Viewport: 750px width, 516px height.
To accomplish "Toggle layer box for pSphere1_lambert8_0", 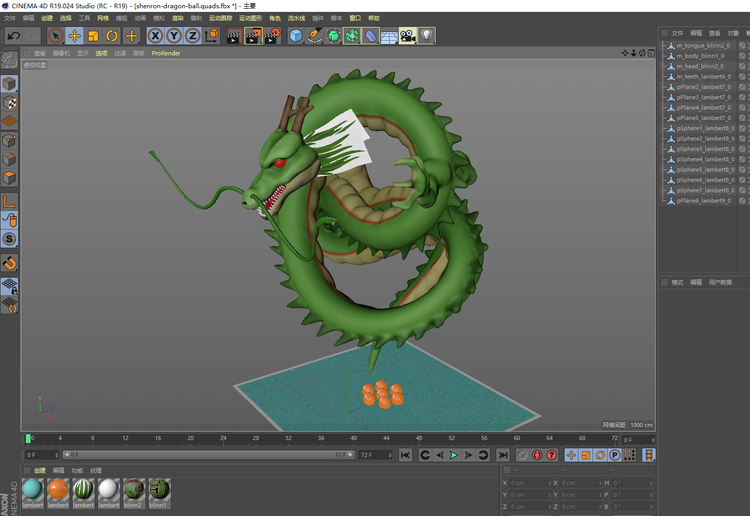I will 742,128.
